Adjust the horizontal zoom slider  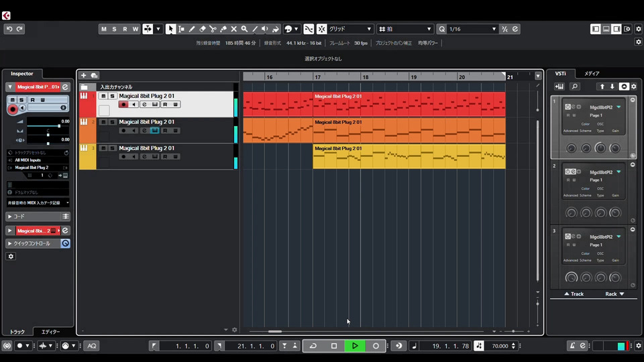[x=513, y=331]
